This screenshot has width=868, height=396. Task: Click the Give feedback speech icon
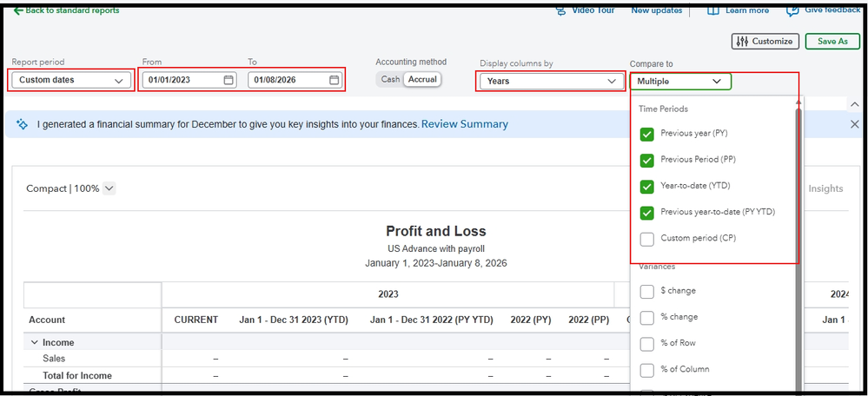[792, 10]
